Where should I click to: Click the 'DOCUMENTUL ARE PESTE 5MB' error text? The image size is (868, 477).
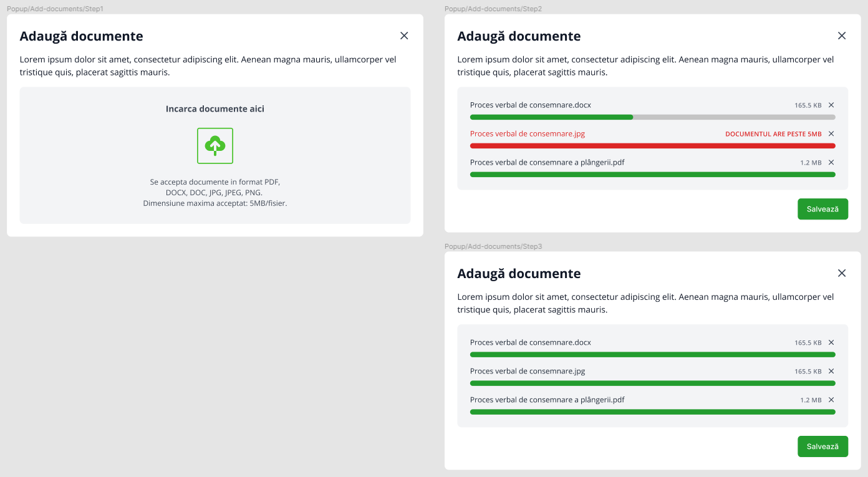point(773,134)
